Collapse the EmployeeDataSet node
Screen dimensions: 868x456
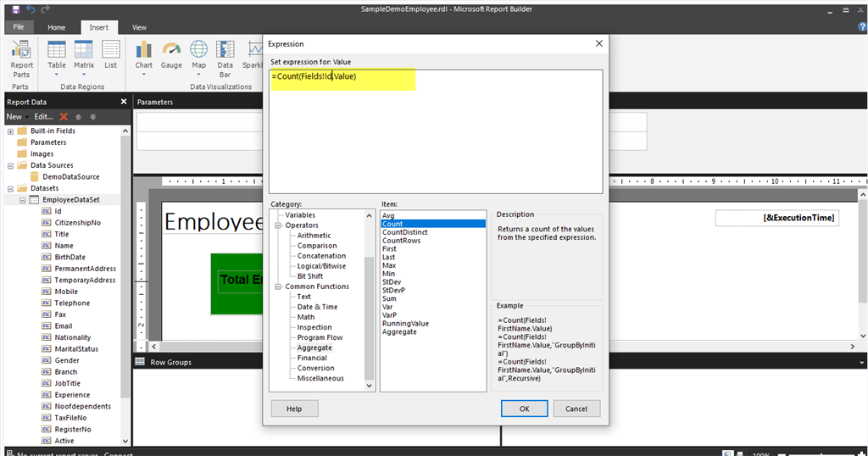pos(23,200)
